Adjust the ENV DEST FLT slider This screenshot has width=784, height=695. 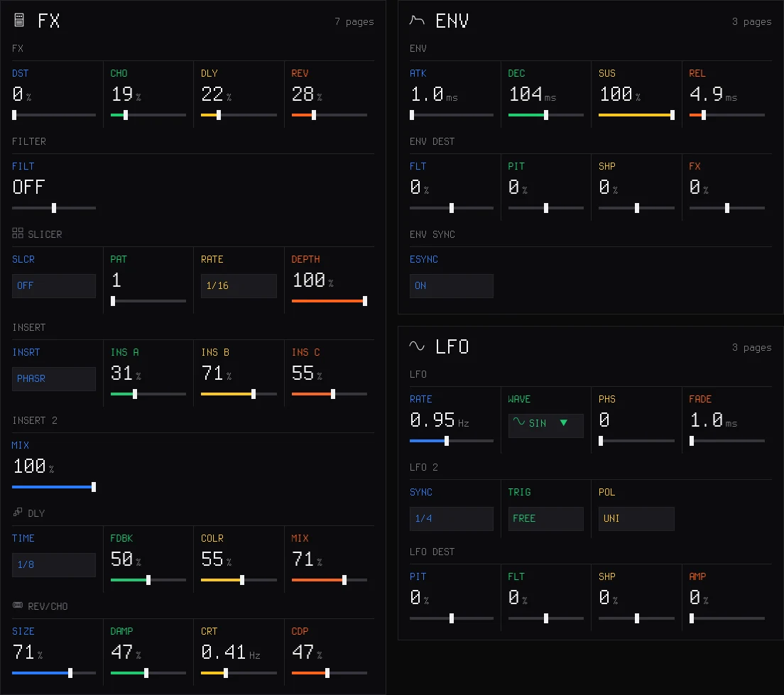click(x=452, y=208)
